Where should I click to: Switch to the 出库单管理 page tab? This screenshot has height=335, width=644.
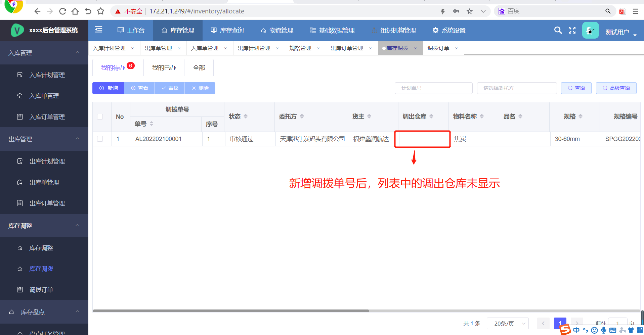click(158, 48)
